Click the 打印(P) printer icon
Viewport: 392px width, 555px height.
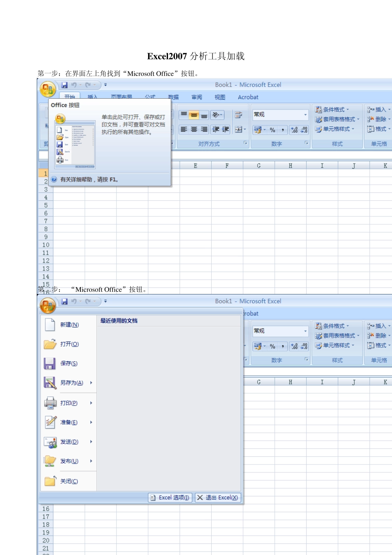click(50, 403)
